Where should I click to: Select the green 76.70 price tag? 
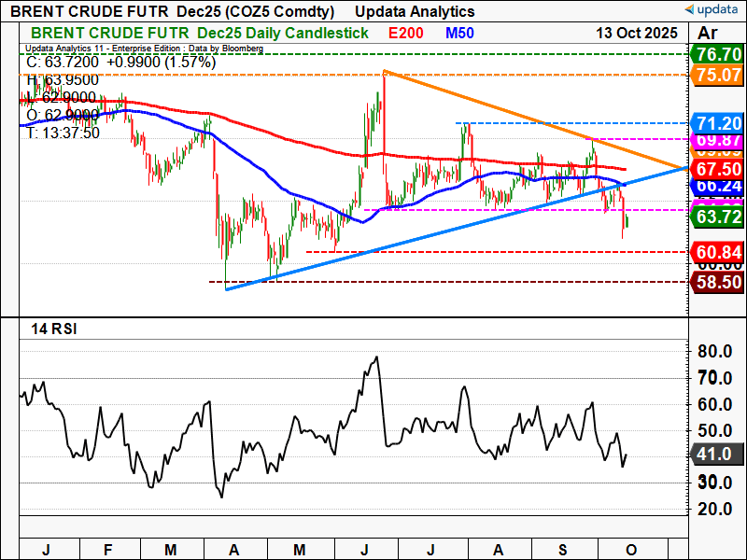719,53
